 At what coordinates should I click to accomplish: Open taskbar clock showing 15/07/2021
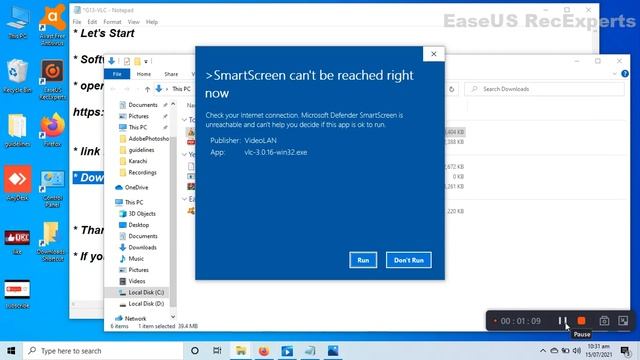coord(598,351)
